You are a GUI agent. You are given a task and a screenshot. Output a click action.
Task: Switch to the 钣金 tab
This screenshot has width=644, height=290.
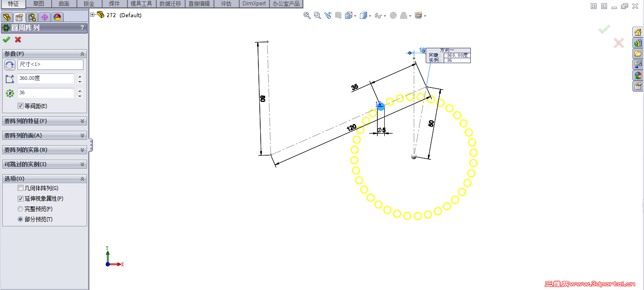89,4
